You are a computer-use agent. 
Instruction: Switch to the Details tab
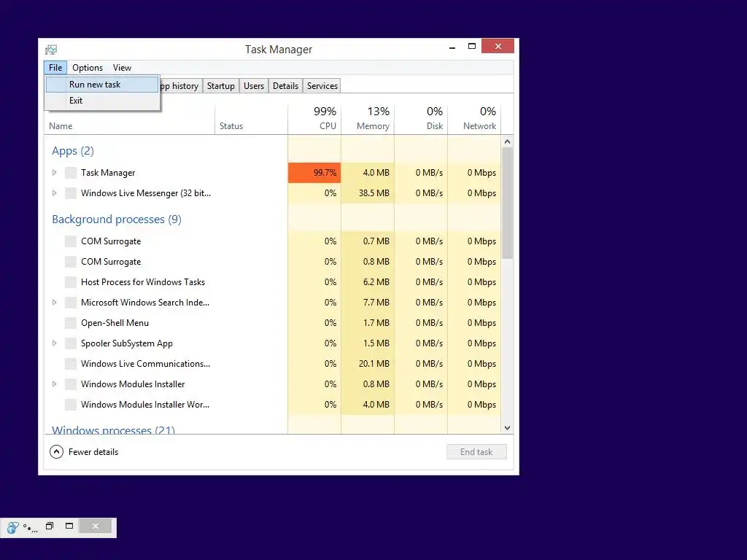pyautogui.click(x=286, y=86)
